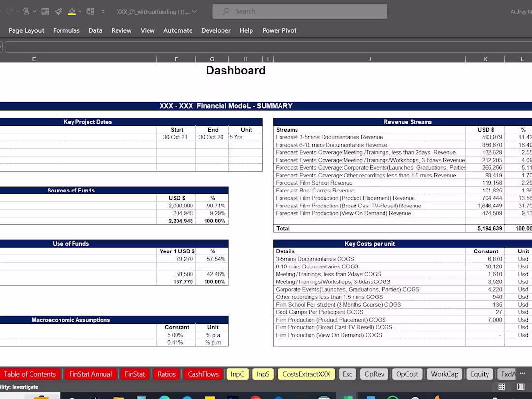
Task: Apply the yellow fill color bucket
Action: coord(72,12)
